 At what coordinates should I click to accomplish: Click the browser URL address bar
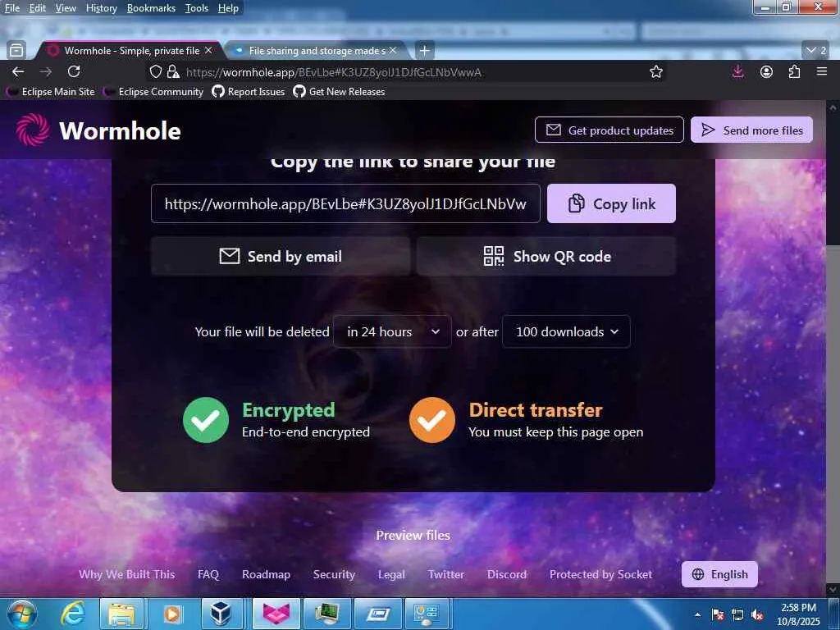click(x=407, y=72)
